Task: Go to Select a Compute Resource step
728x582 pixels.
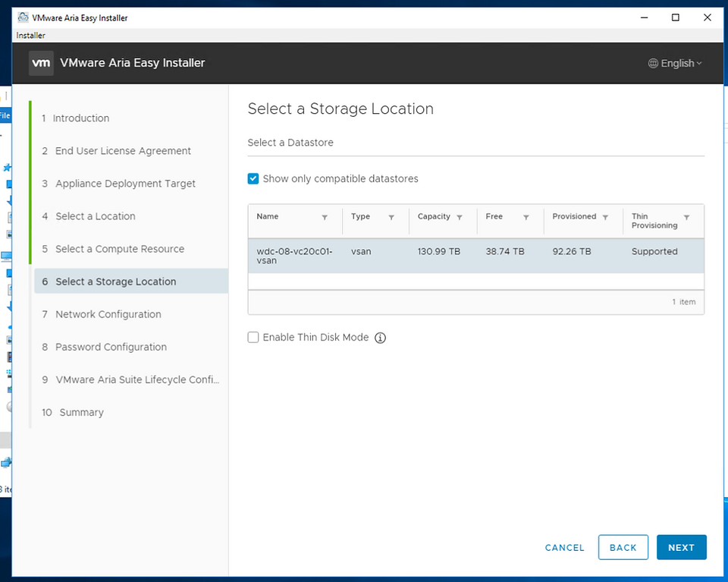Action: click(113, 249)
